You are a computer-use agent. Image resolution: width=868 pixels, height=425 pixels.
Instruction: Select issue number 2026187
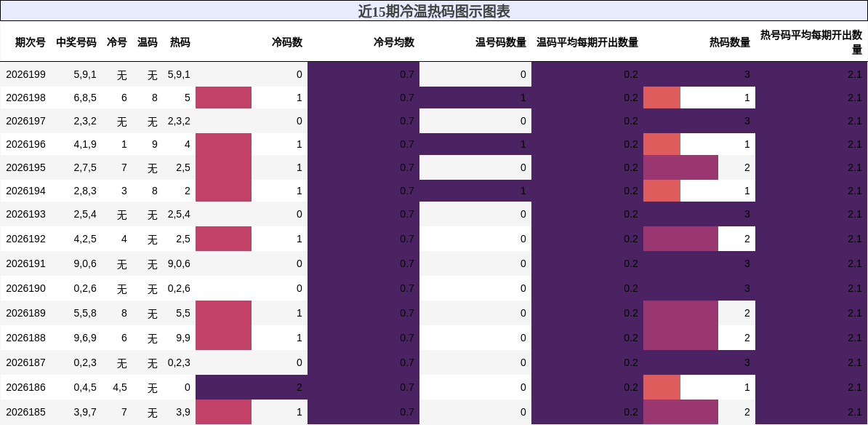point(26,362)
